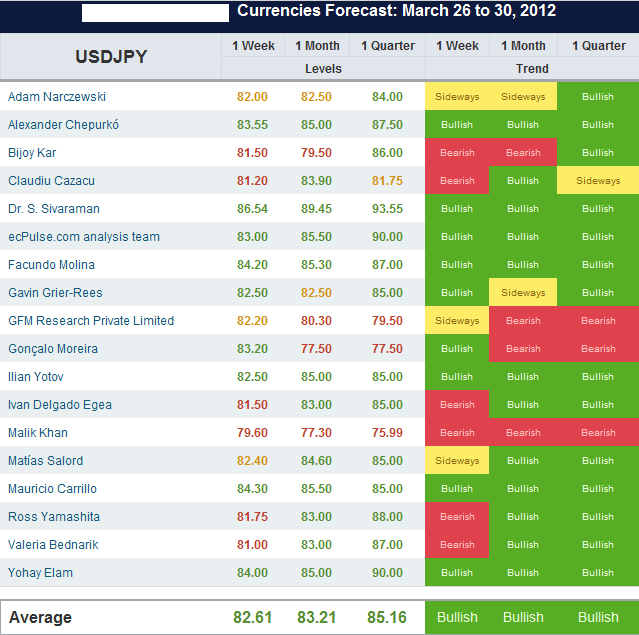The height and width of the screenshot is (635, 639).
Task: Click the USDJPY table heading
Action: 111,57
